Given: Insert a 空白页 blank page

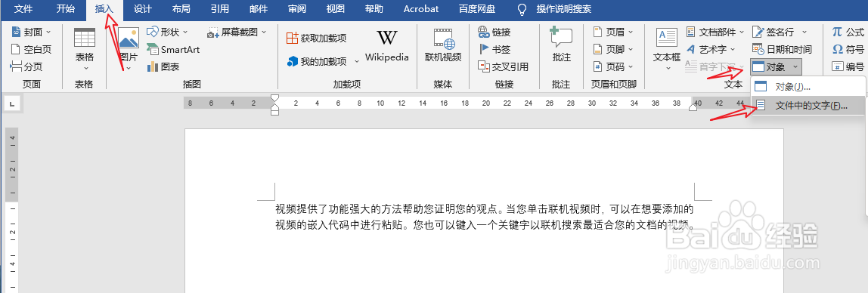Looking at the screenshot, I should click(31, 49).
